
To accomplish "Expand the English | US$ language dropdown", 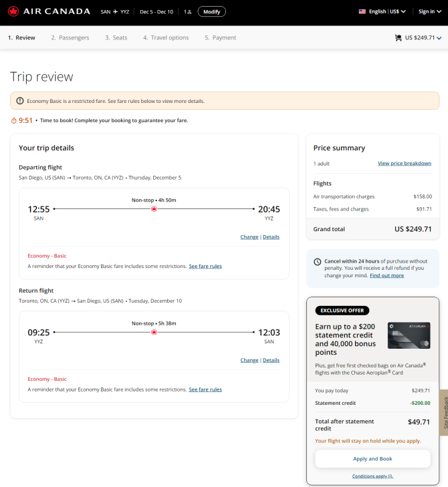I will 387,11.
